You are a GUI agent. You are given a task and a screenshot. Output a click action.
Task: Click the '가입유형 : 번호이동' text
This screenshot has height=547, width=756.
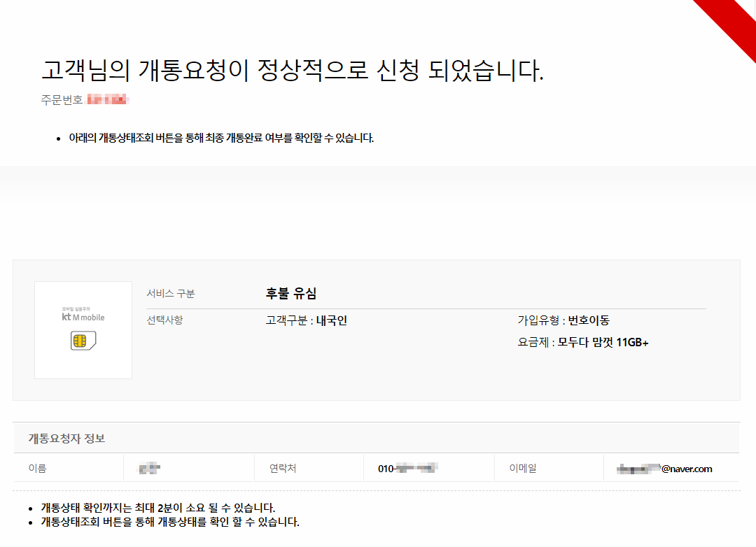tap(563, 320)
